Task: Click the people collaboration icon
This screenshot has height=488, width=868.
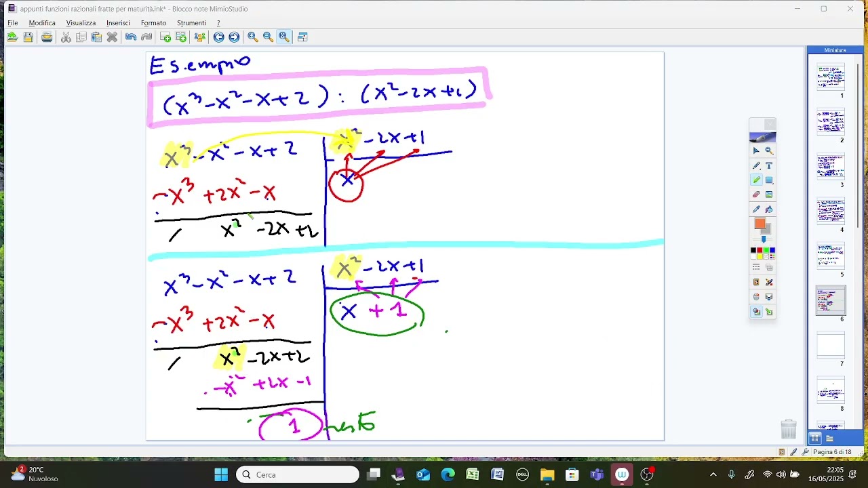Action: pyautogui.click(x=199, y=37)
